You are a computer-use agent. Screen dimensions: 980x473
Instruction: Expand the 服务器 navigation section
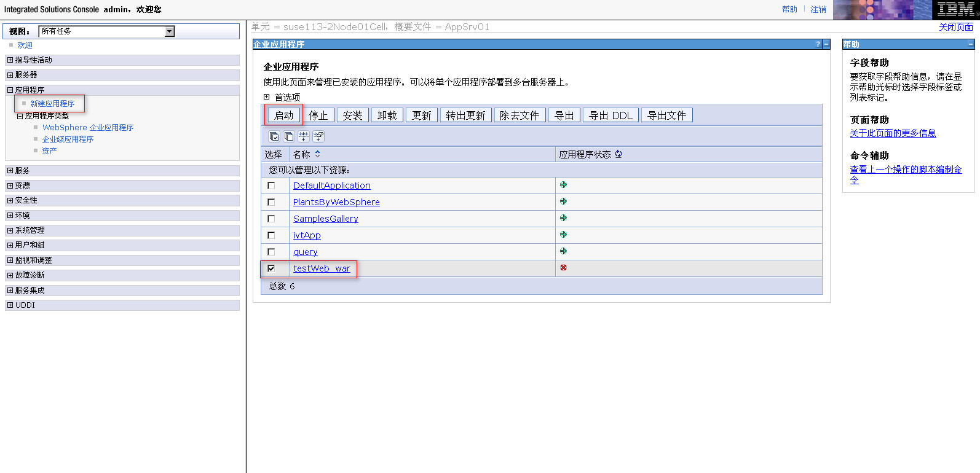(10, 75)
